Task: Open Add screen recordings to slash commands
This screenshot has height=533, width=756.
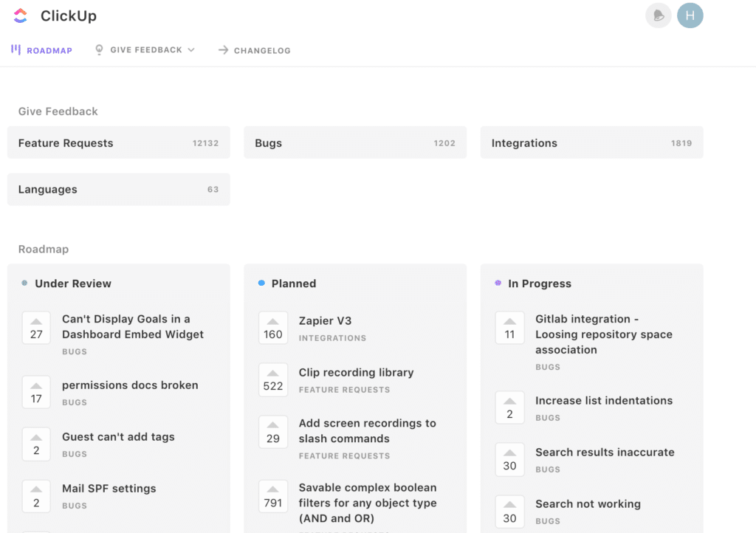Action: [367, 431]
